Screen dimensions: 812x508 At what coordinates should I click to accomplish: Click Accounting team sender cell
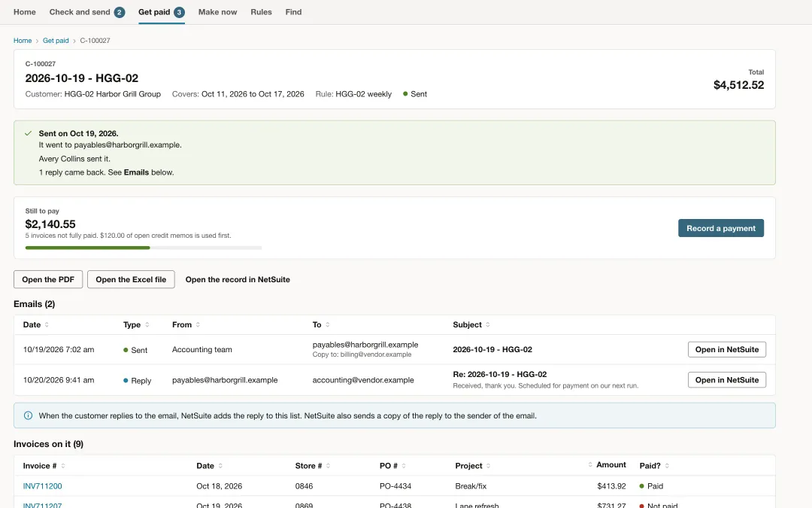point(202,349)
